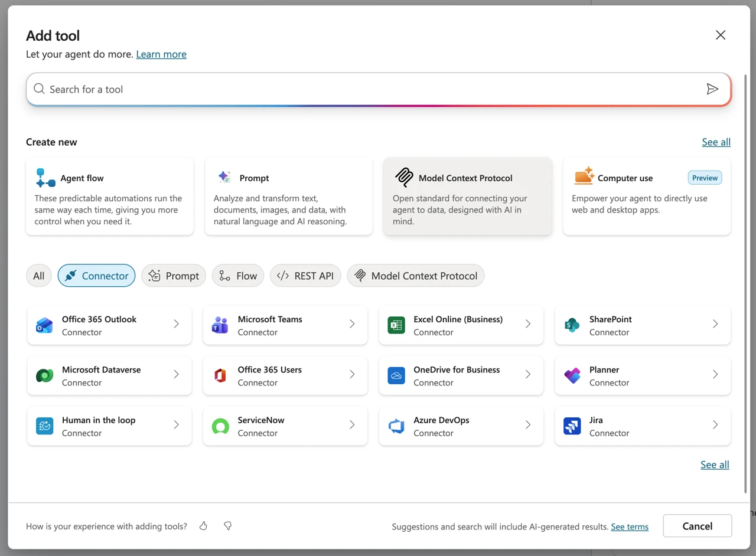The height and width of the screenshot is (556, 756).
Task: Click the Office 365 Users icon
Action: click(220, 375)
